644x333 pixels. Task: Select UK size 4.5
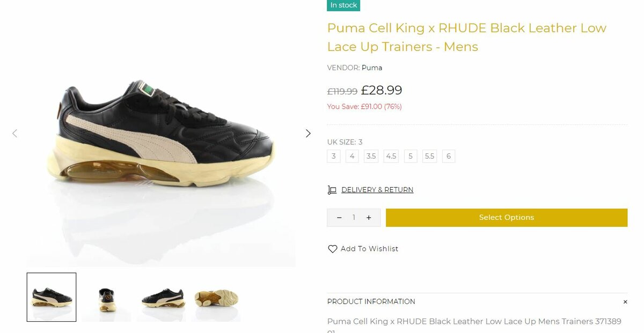point(391,157)
